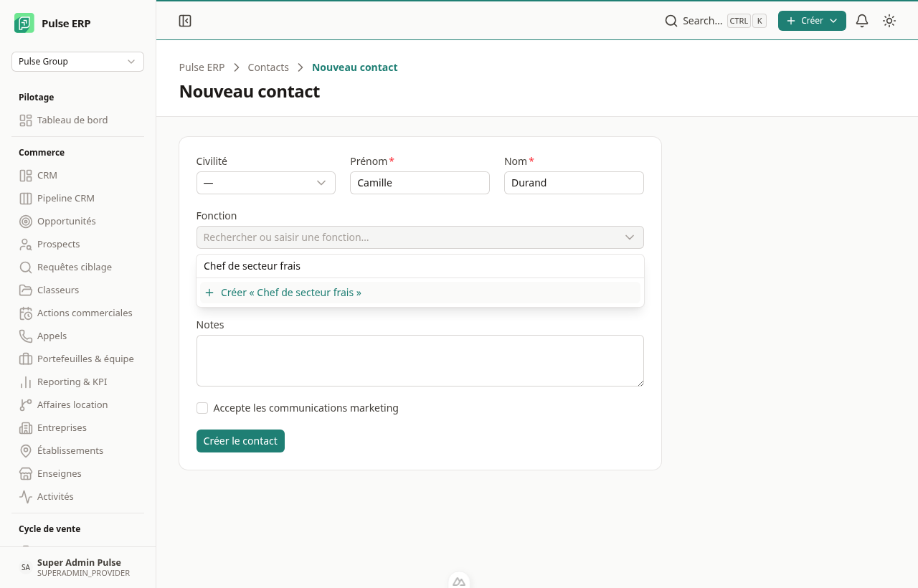This screenshot has height=588, width=918.
Task: Submit with Créer le contact button
Action: click(240, 441)
